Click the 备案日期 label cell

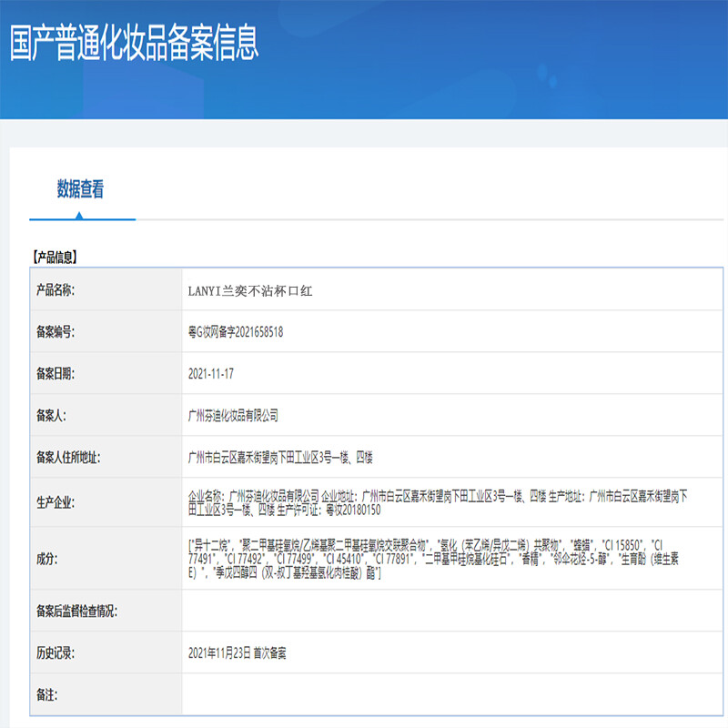click(106, 373)
